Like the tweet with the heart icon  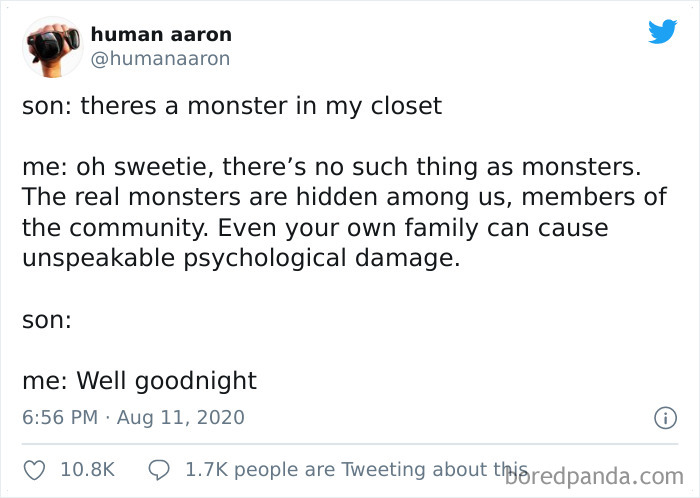(x=35, y=469)
